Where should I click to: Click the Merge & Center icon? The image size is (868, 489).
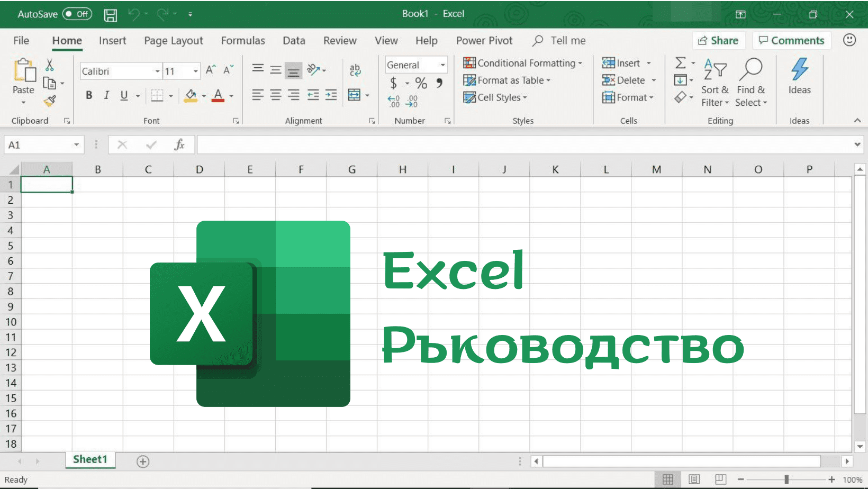[x=354, y=95]
